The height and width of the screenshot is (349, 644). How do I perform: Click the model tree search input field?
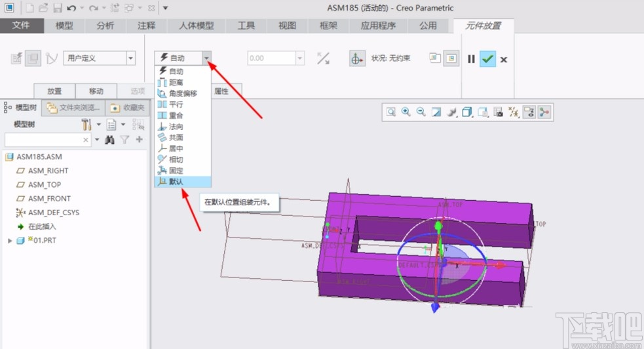pyautogui.click(x=43, y=140)
